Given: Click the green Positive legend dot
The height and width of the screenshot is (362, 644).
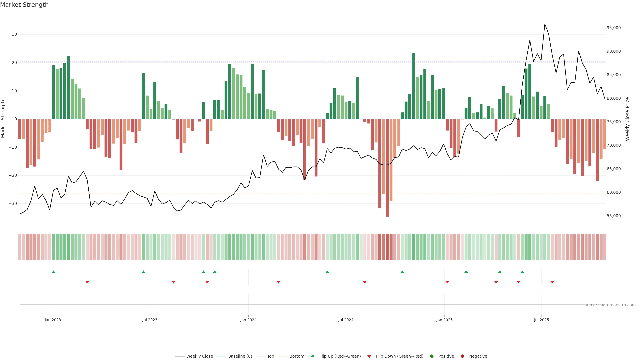Looking at the screenshot, I should (432, 356).
